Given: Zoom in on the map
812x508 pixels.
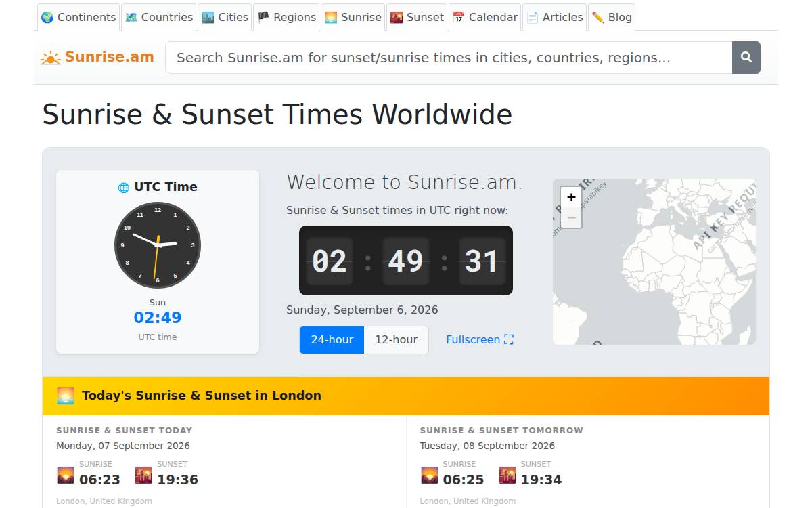Looking at the screenshot, I should pos(571,197).
